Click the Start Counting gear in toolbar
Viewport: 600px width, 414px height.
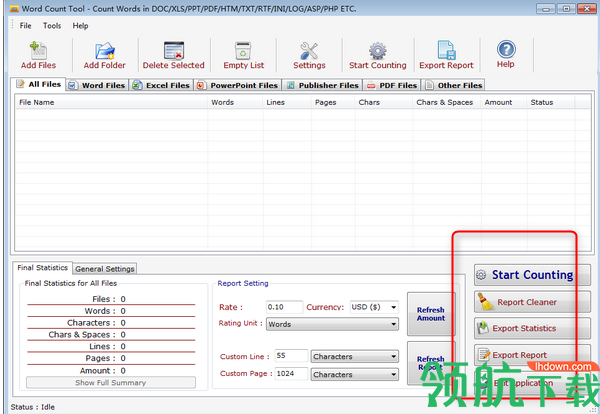[377, 51]
